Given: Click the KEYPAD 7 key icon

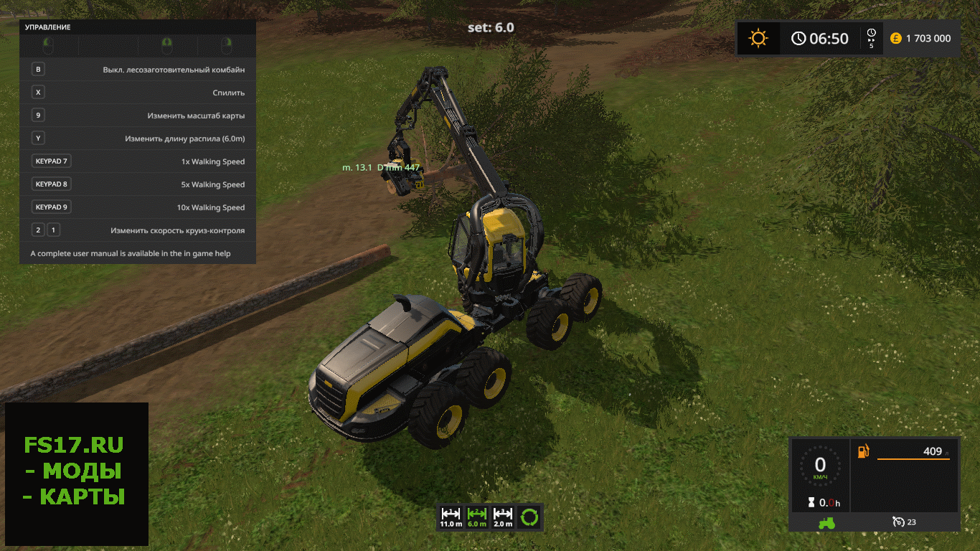Looking at the screenshot, I should tap(51, 161).
